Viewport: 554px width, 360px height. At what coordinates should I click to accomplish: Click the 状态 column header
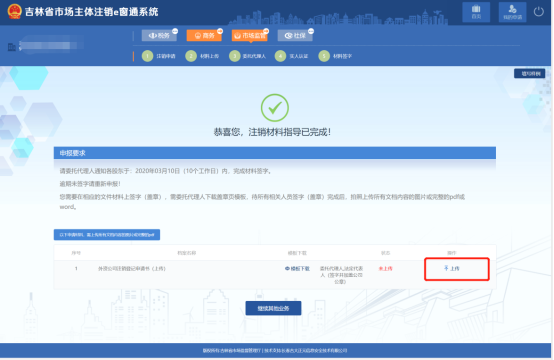click(x=385, y=253)
